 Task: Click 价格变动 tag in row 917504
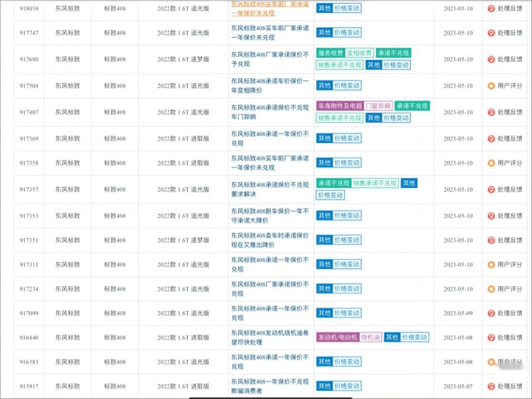[x=347, y=86]
